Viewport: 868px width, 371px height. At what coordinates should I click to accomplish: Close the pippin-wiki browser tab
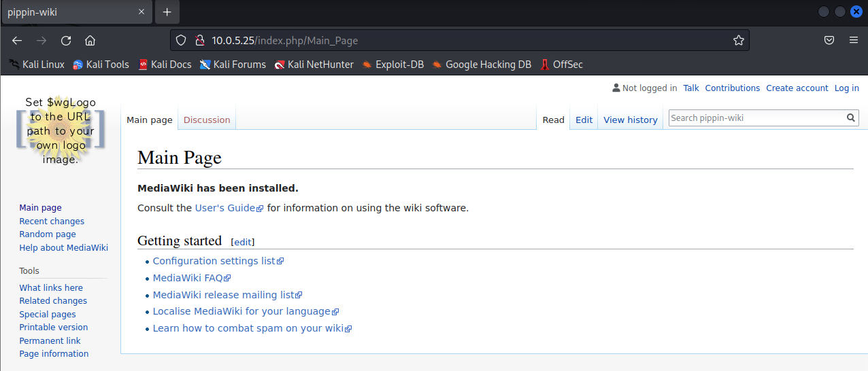(x=141, y=12)
